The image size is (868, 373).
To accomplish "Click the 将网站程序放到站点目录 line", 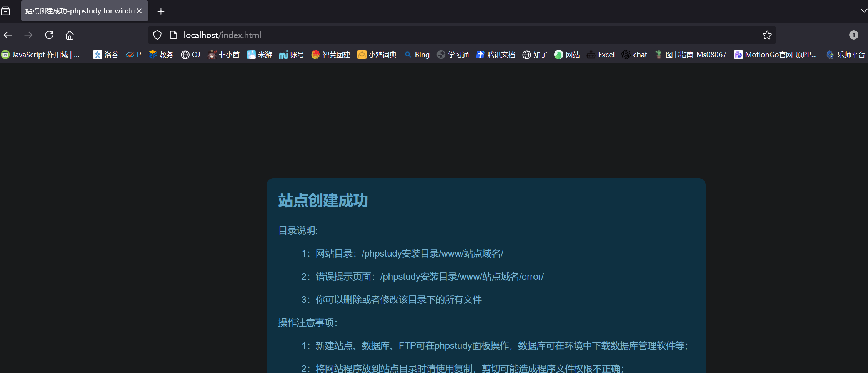I will [x=463, y=368].
